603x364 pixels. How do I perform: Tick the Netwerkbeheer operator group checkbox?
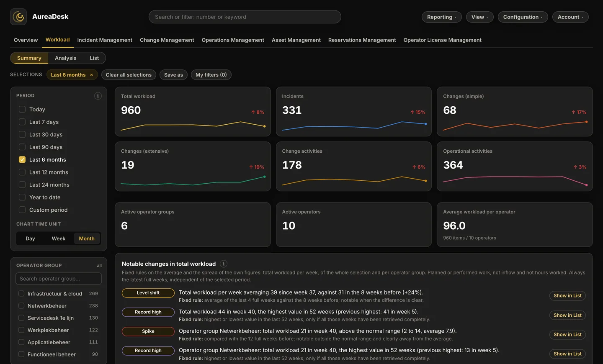click(21, 306)
